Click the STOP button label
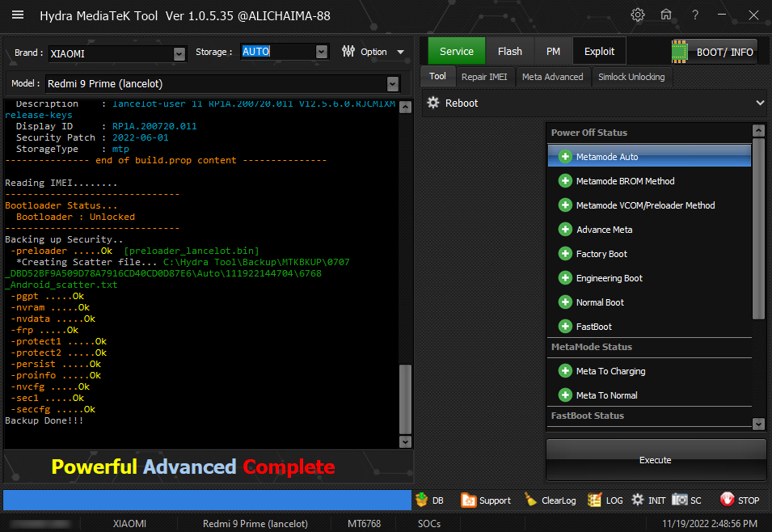This screenshot has width=772, height=532. click(x=749, y=500)
